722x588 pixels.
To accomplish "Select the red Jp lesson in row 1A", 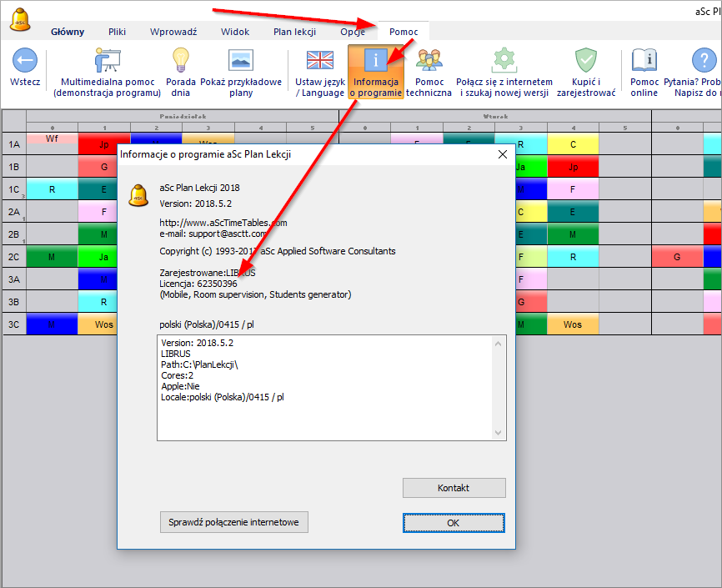I will pos(104,144).
